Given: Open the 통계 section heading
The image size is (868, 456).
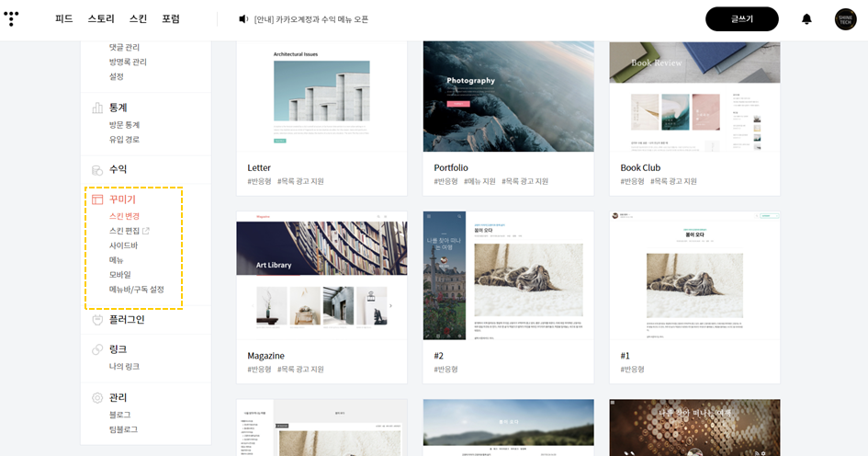Looking at the screenshot, I should 118,108.
